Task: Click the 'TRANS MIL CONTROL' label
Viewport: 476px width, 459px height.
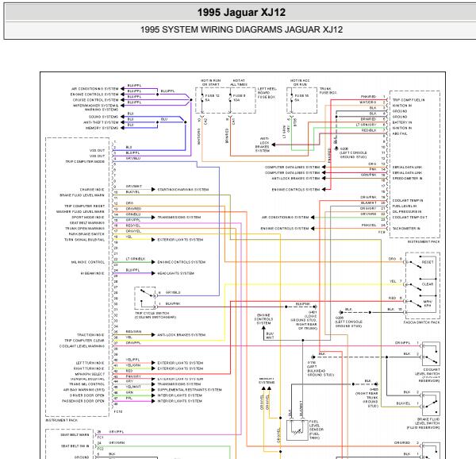Action: click(x=86, y=384)
